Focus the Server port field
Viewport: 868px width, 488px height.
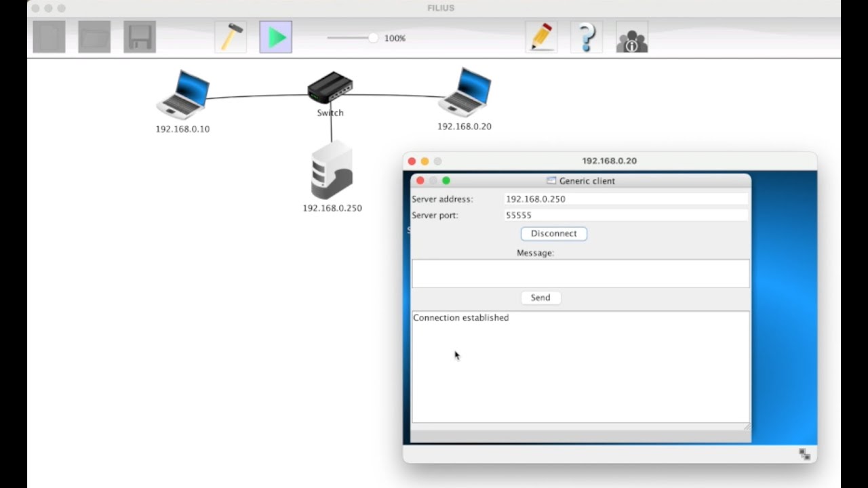pyautogui.click(x=626, y=216)
